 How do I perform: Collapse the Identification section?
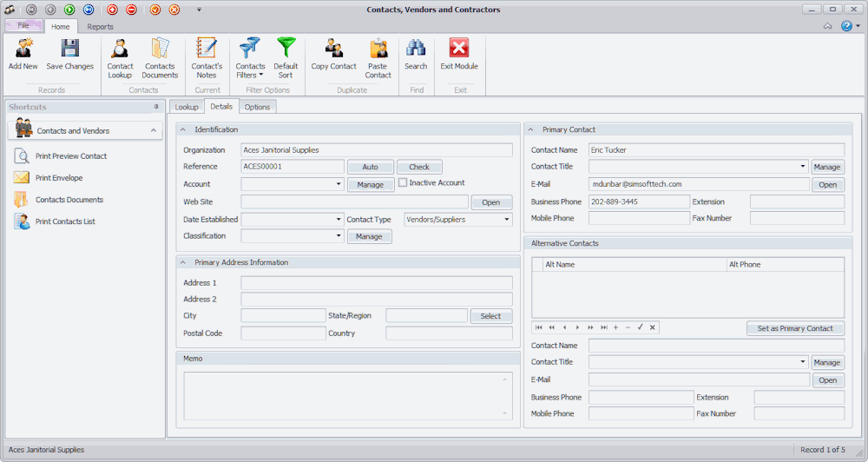tap(183, 129)
